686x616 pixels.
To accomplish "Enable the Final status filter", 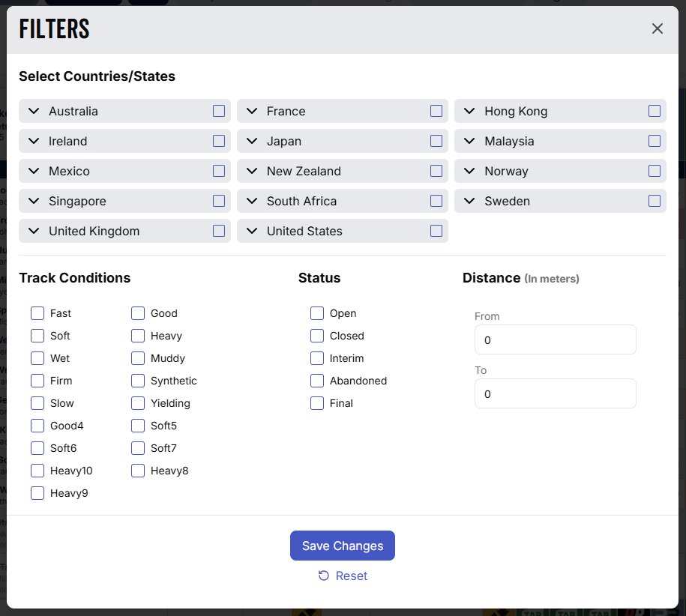I will 317,403.
